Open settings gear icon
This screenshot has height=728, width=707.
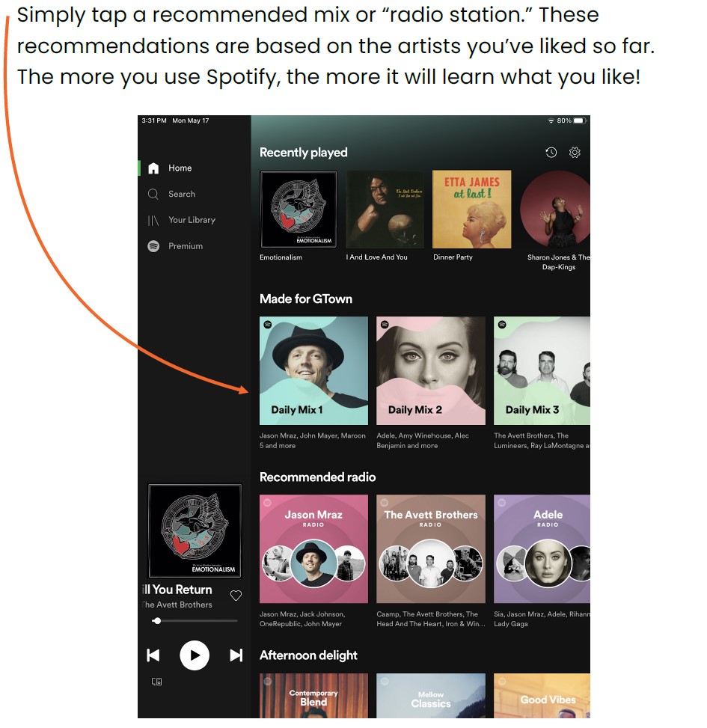click(575, 153)
